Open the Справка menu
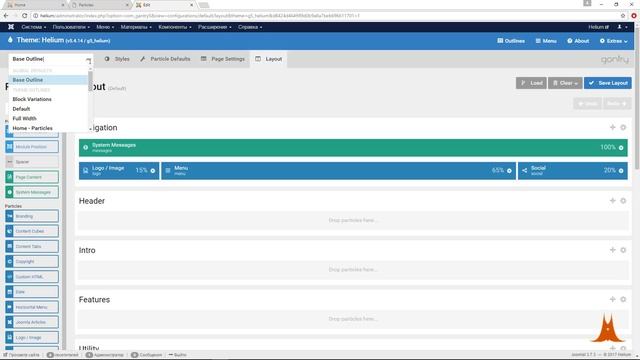This screenshot has height=360, width=640. 250,27
